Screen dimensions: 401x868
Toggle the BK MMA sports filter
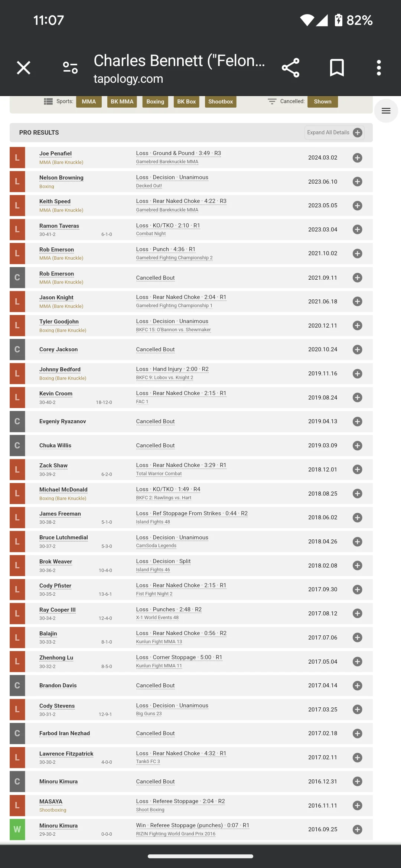(x=122, y=102)
